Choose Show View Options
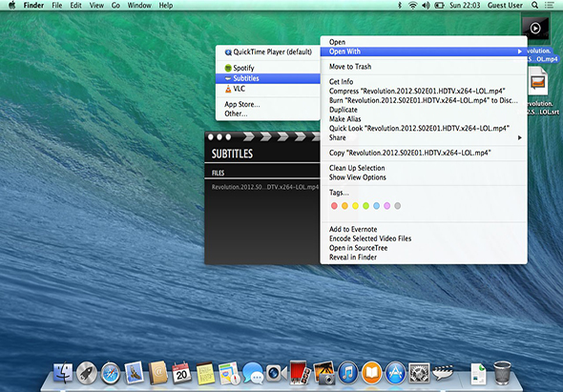Screen dimensions: 563x392 pos(358,177)
